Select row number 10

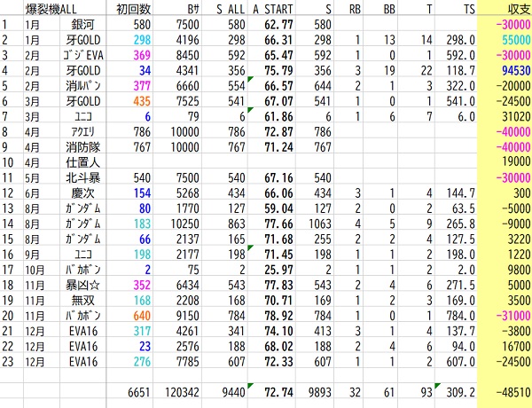[7, 162]
